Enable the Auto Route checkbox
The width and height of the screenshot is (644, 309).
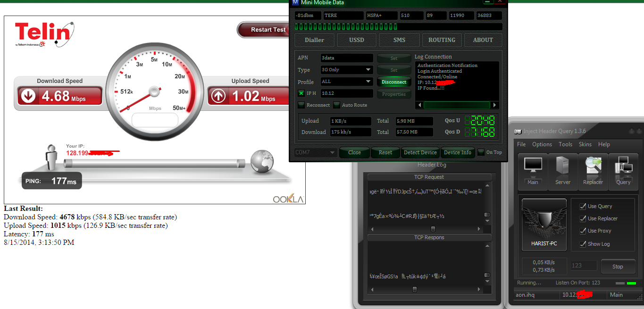tap(337, 105)
